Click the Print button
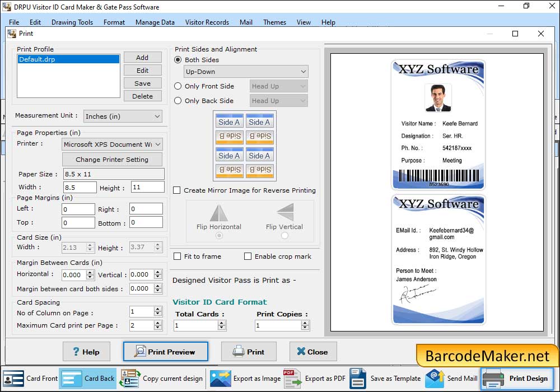Screen dimensions: 560x392 pos(249,352)
